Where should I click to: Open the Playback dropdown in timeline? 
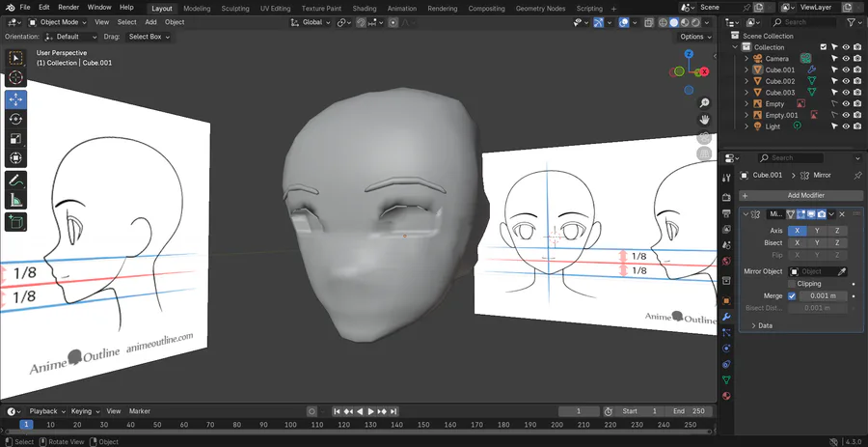pyautogui.click(x=46, y=411)
